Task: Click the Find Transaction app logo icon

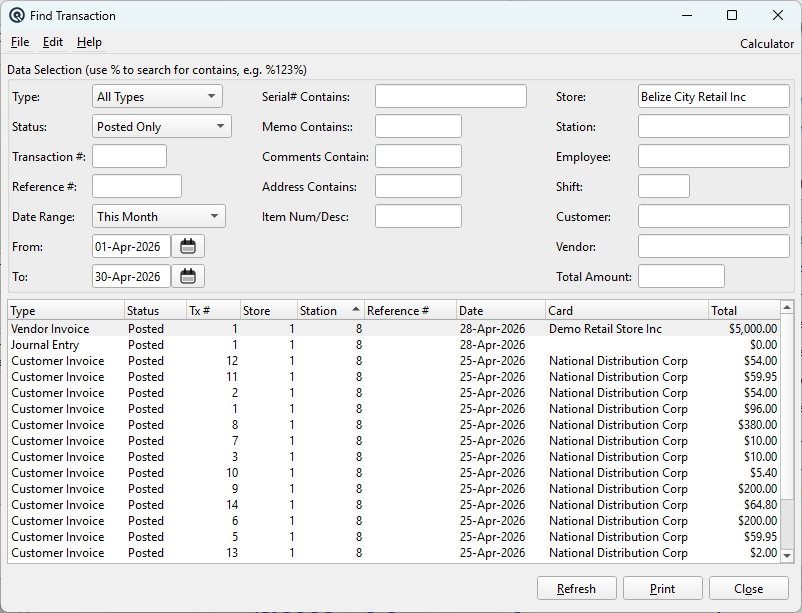Action: [x=17, y=15]
